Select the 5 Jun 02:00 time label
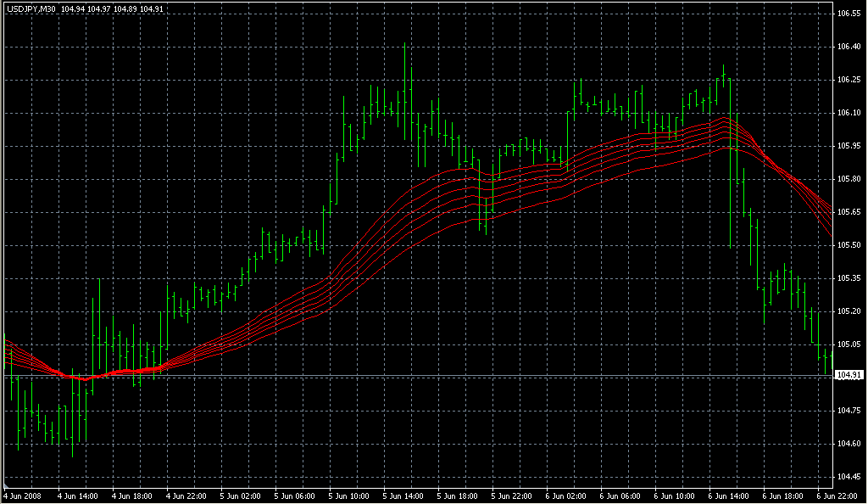Viewport: 868px width, 504px height. [241, 496]
